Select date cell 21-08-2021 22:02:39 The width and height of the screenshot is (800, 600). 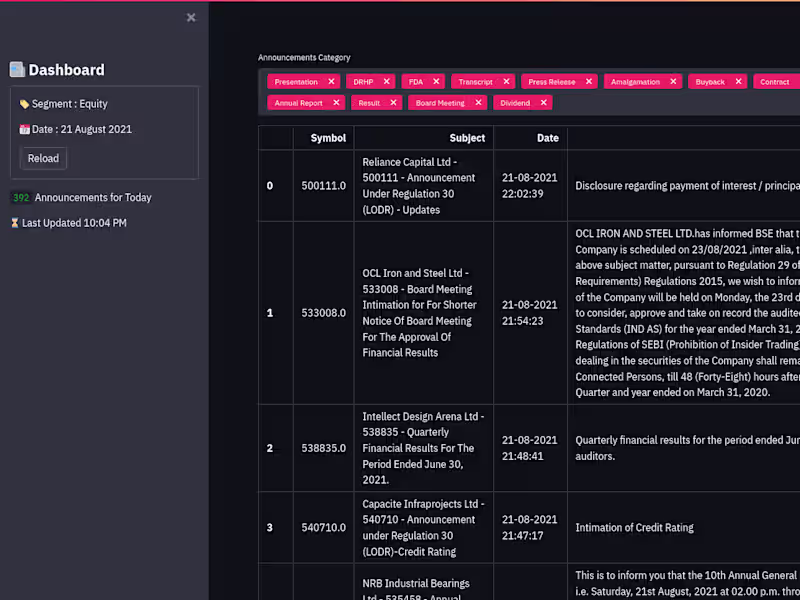click(x=530, y=186)
